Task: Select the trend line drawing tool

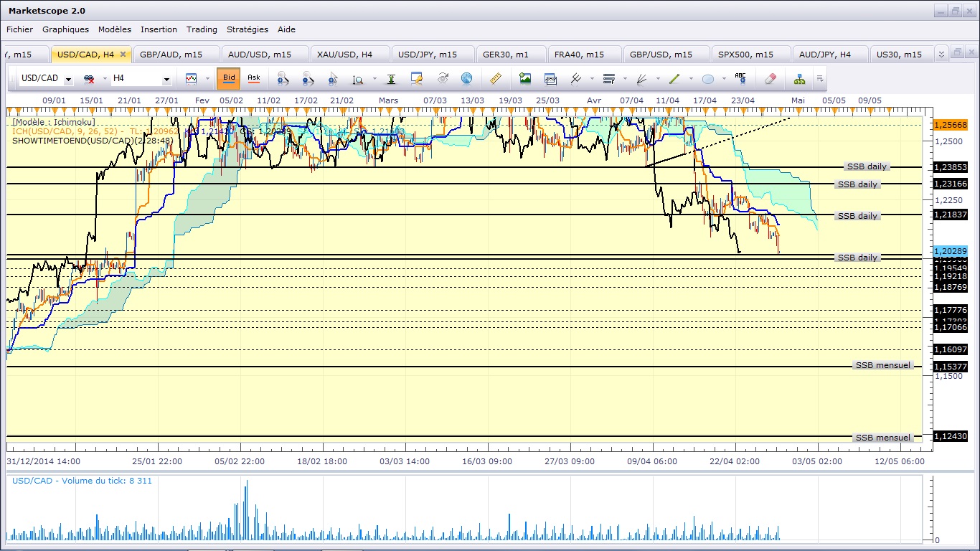Action: pyautogui.click(x=674, y=79)
